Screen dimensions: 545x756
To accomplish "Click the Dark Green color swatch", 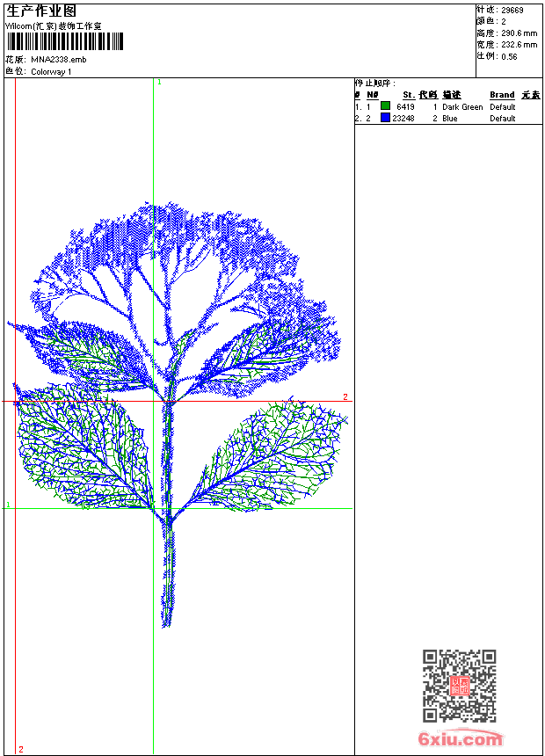I will click(385, 106).
